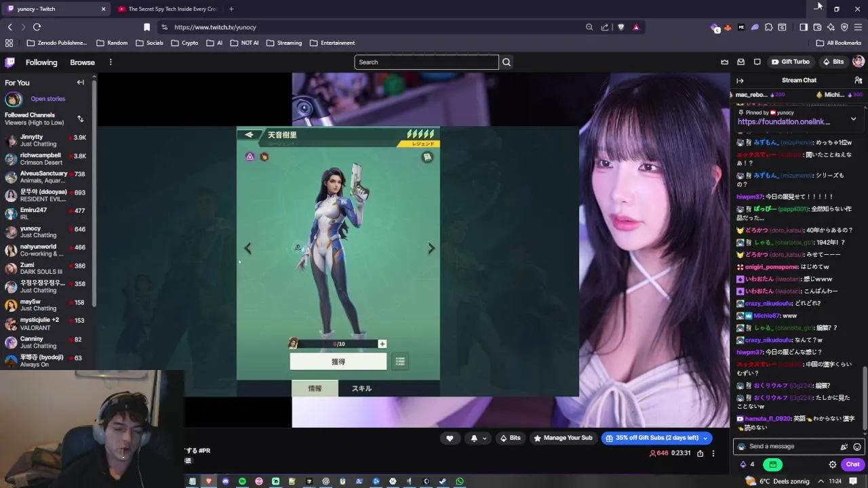Expand the 35% off Gift Subs dropdown
Image resolution: width=868 pixels, height=488 pixels.
click(x=705, y=439)
